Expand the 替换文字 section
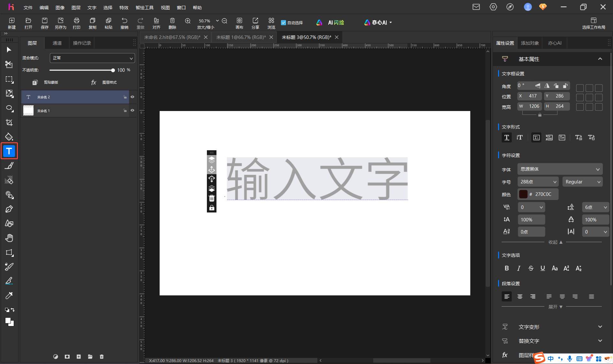The width and height of the screenshot is (613, 364). click(x=600, y=341)
